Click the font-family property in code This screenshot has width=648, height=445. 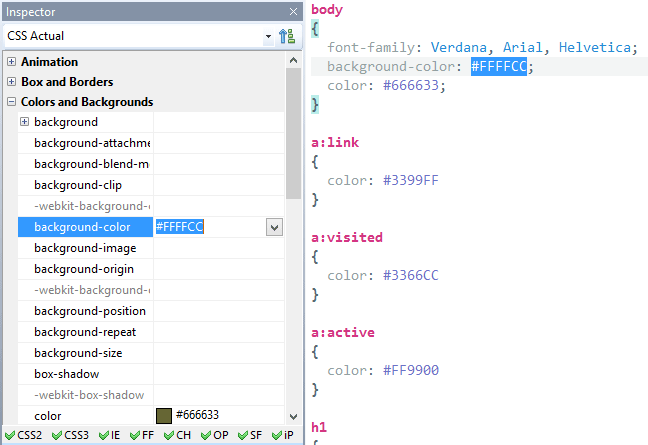click(371, 48)
